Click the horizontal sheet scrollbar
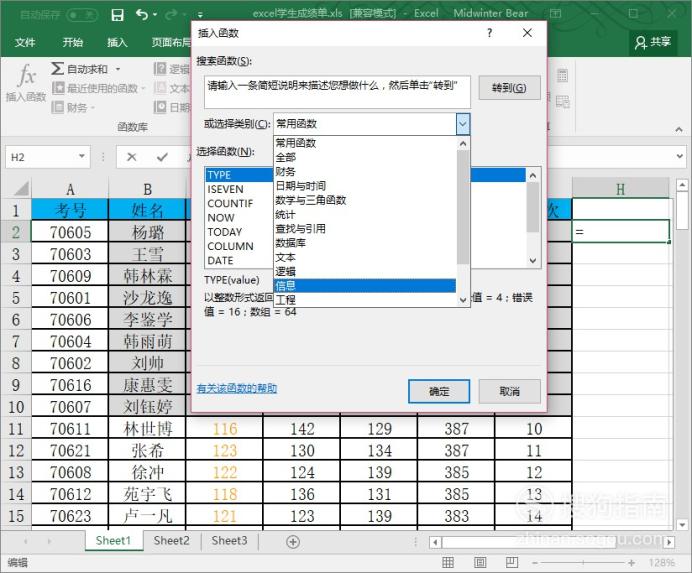The height and width of the screenshot is (573, 692). pos(552,542)
